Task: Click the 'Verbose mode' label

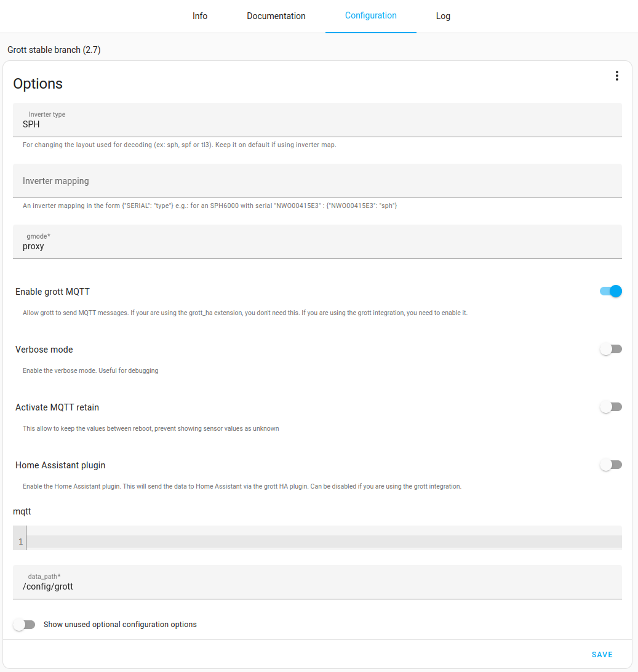Action: point(44,350)
